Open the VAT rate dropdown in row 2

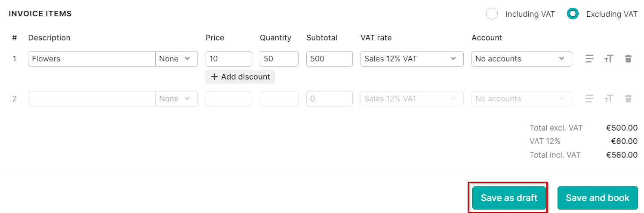coord(412,99)
